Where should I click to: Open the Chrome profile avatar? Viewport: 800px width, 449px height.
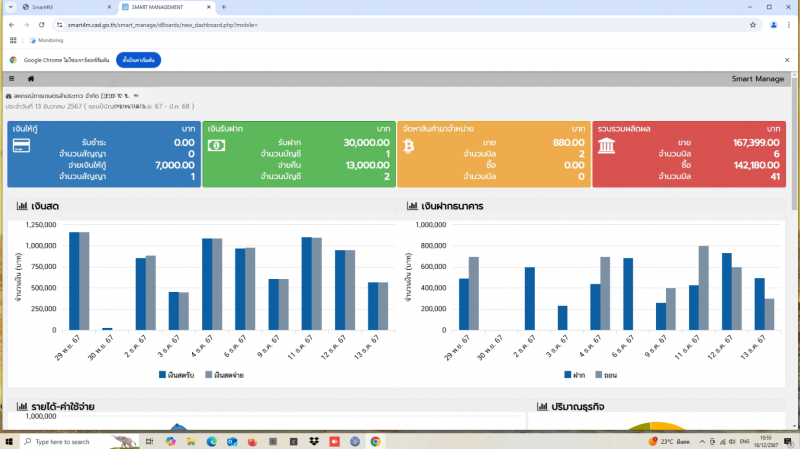coord(773,24)
